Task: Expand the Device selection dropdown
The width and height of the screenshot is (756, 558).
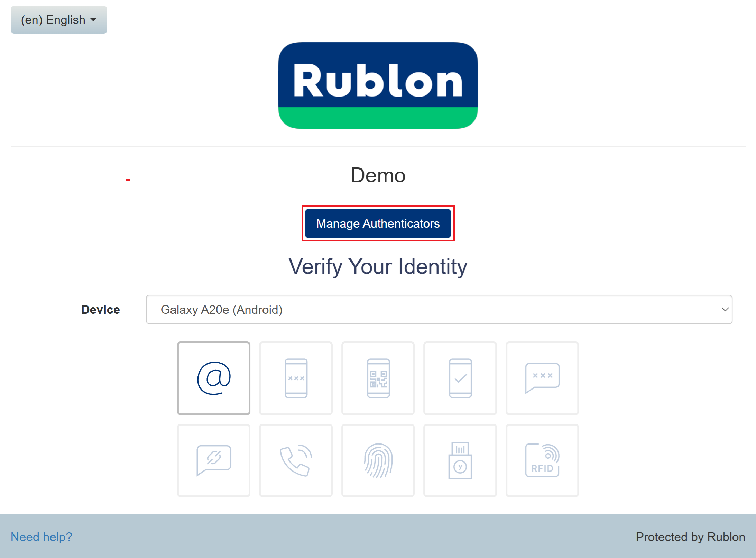Action: pyautogui.click(x=439, y=309)
